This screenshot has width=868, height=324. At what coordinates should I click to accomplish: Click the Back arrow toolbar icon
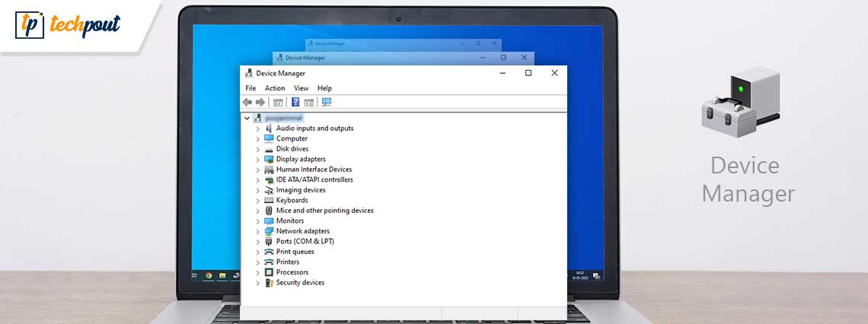tap(247, 102)
